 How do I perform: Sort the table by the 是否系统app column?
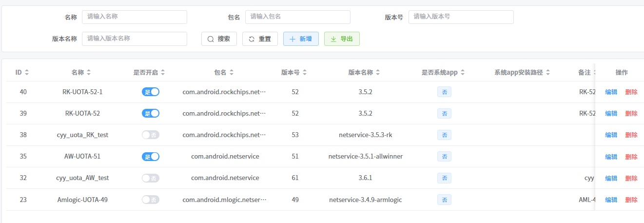(x=463, y=72)
